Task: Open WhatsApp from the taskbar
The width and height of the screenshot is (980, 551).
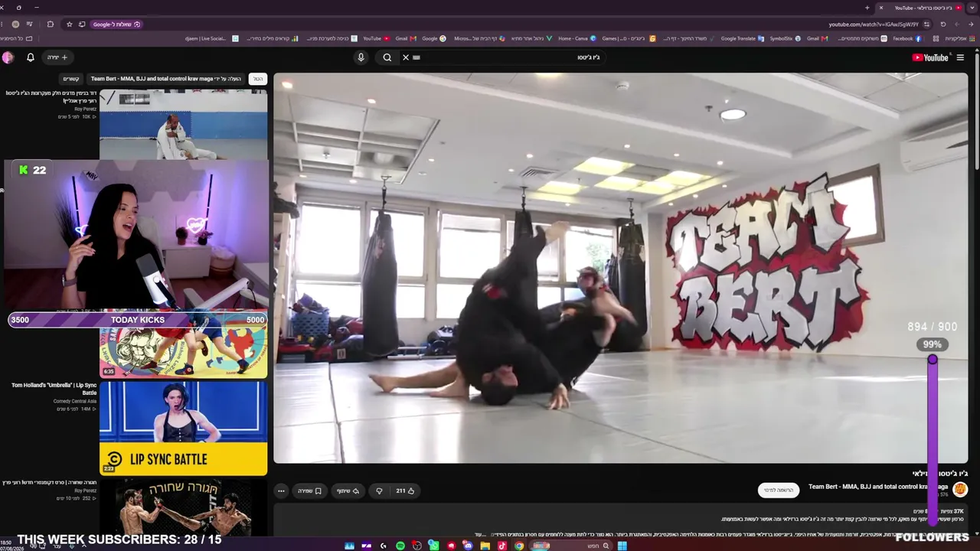Action: (x=434, y=546)
